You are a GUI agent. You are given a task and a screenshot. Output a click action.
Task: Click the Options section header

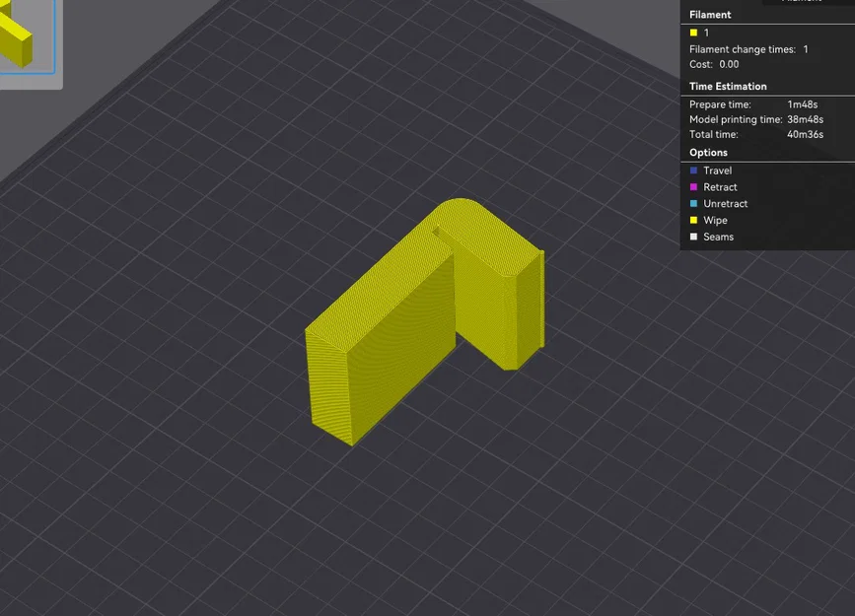pos(708,153)
